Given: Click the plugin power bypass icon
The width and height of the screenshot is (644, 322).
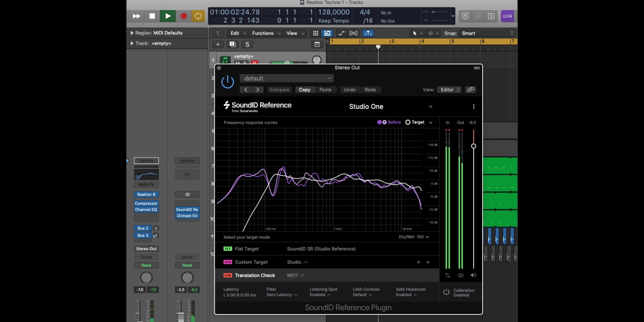Looking at the screenshot, I should point(228,82).
